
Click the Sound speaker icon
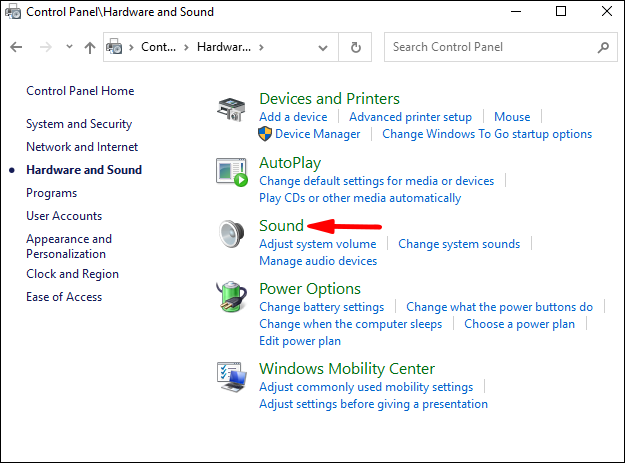click(232, 233)
